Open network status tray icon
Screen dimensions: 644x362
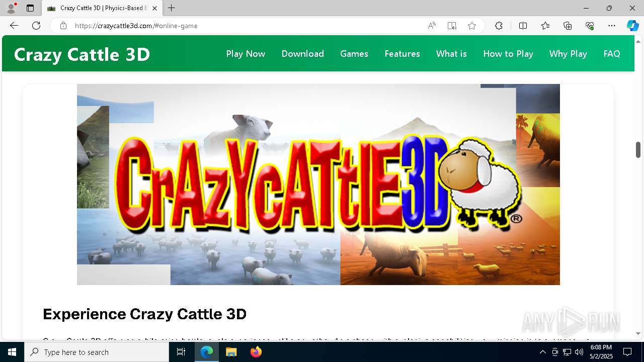[x=567, y=352]
